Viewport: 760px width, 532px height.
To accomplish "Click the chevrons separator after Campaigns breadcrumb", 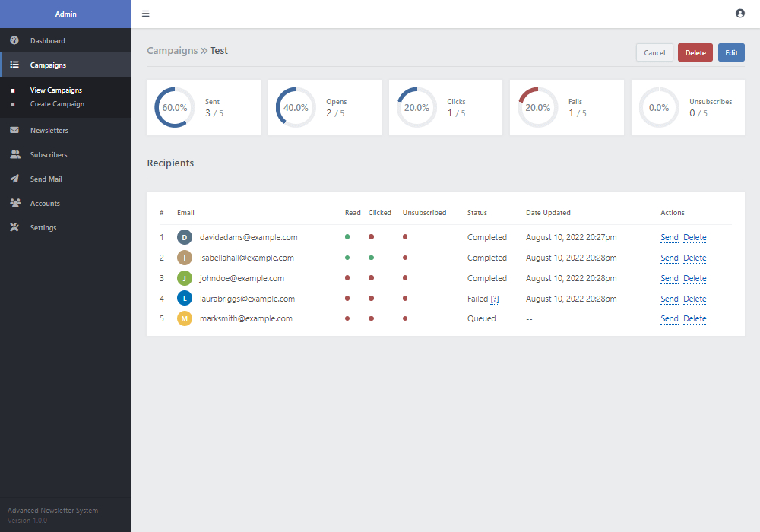I will coord(204,51).
